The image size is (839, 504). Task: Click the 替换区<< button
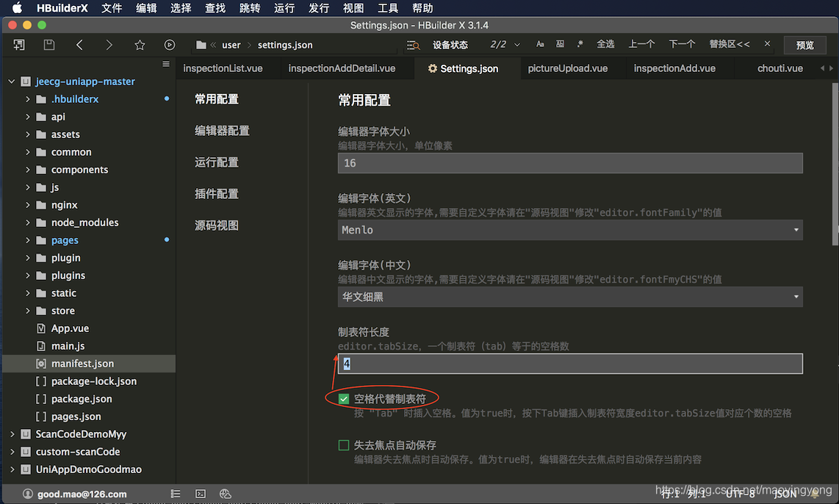tap(730, 44)
